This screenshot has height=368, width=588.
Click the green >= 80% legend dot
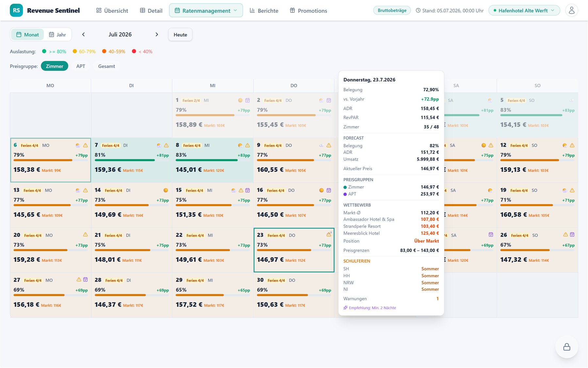44,51
